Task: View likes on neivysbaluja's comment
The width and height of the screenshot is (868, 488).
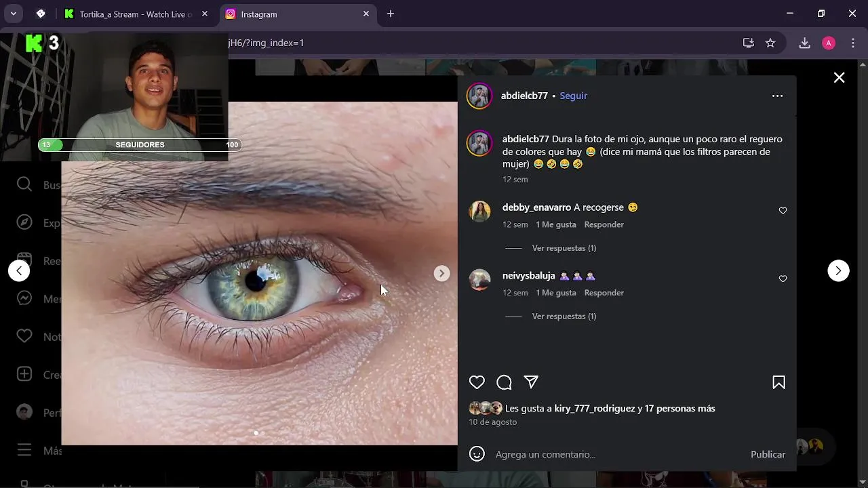Action: (556, 293)
